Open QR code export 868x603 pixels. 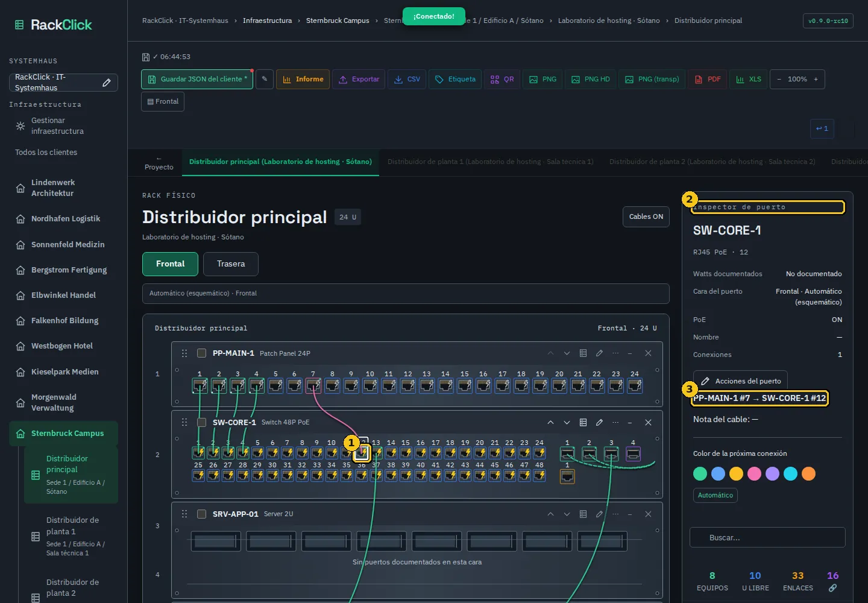[x=502, y=79]
